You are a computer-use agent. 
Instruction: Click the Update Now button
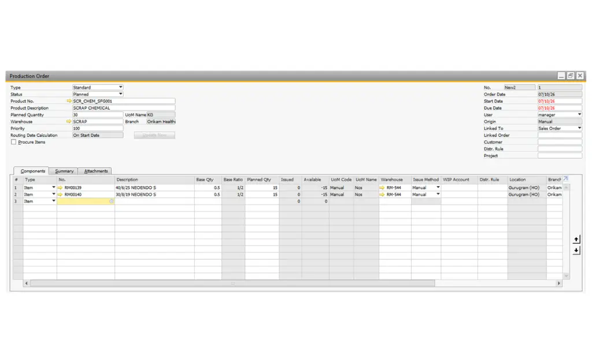pyautogui.click(x=154, y=135)
